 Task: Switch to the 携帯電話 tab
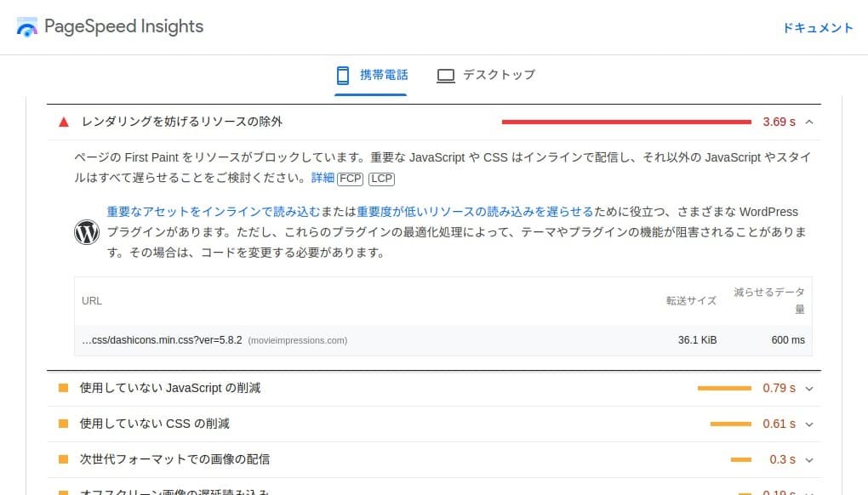pyautogui.click(x=371, y=75)
